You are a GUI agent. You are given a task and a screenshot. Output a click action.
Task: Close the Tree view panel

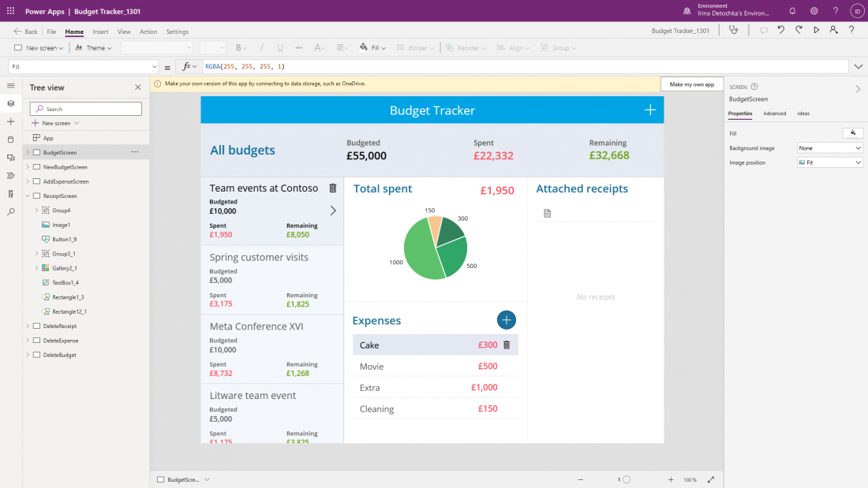[138, 88]
